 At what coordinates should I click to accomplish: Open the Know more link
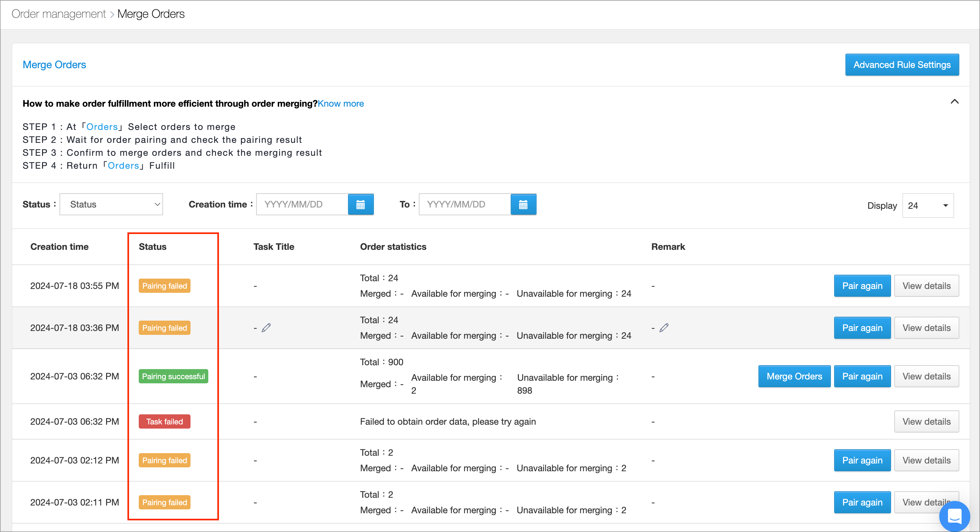341,103
